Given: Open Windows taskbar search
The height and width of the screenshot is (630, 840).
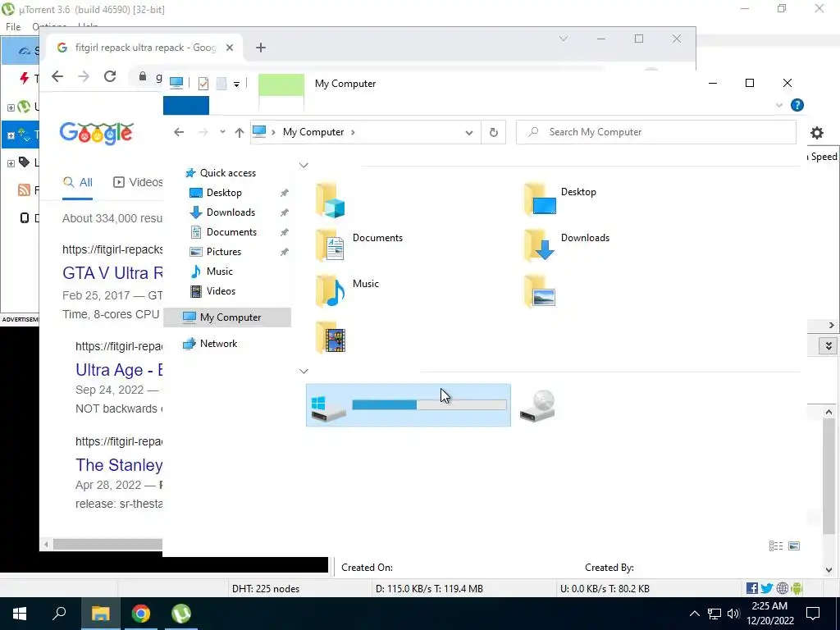Looking at the screenshot, I should click(x=59, y=614).
